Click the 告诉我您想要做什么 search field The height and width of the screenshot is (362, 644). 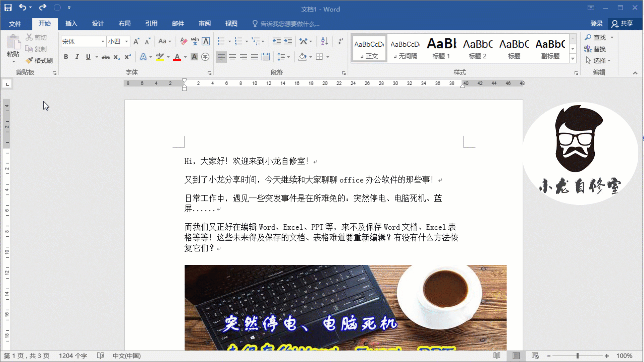point(290,24)
